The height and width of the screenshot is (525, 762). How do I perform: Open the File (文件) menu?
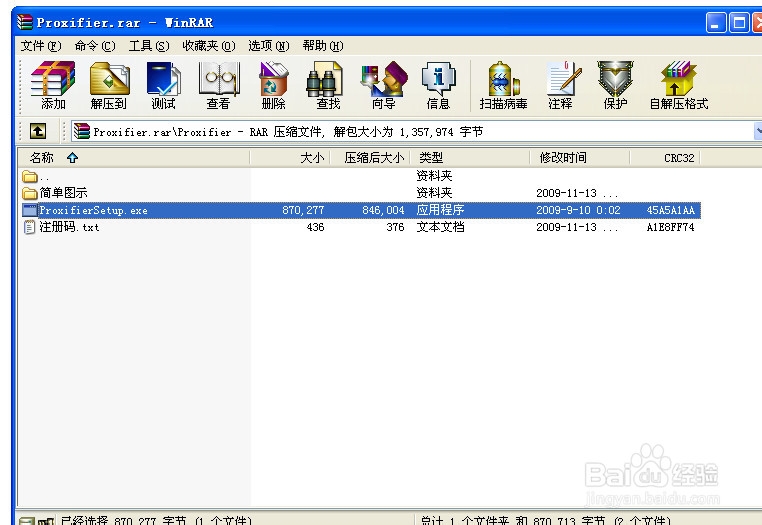[41, 46]
